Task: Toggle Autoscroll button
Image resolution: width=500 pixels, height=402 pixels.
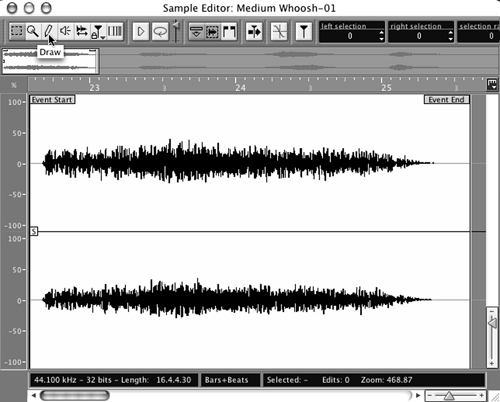Action: 254,32
